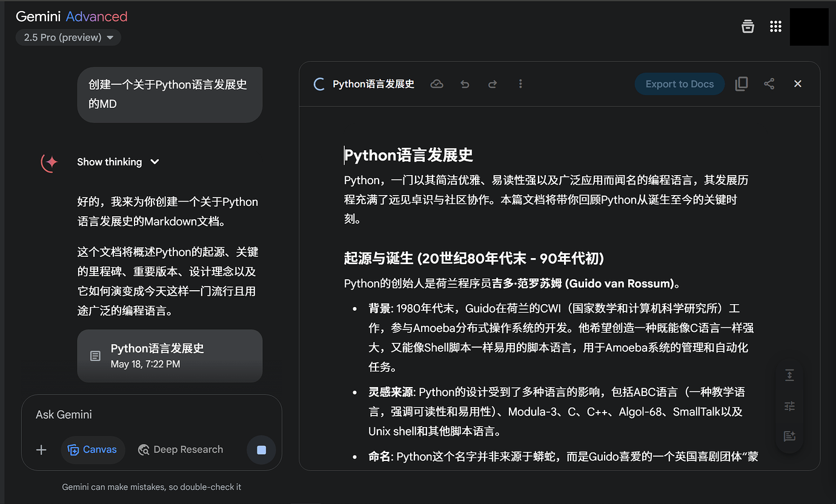This screenshot has width=836, height=504.
Task: Click the heading 起源与诞生 (20世纪80年代末 - 90年代初)
Action: 474,259
